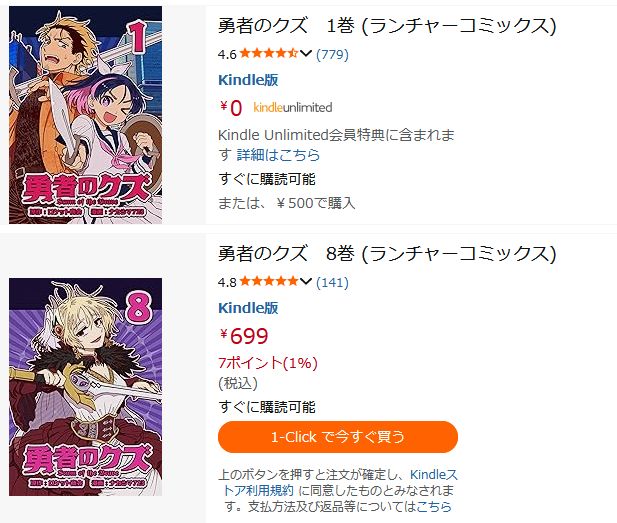Click the 勇者のクズ 8巻 title link
Screen dimensions: 617x523
tap(387, 254)
